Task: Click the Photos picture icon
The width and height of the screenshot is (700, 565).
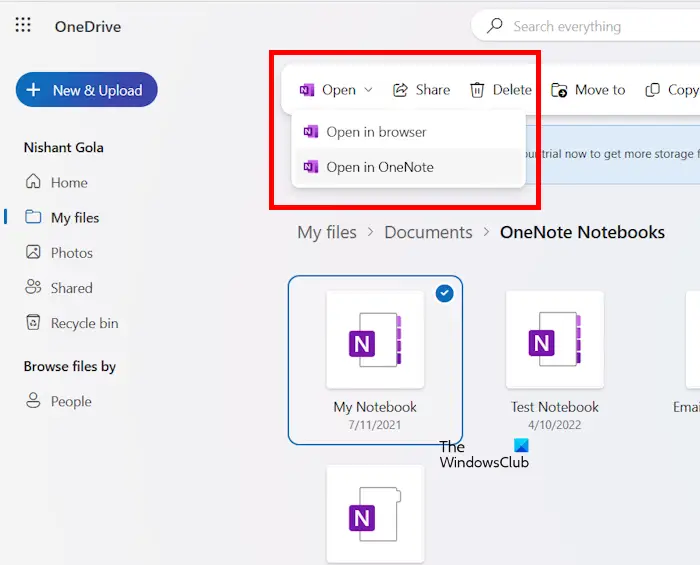Action: (33, 252)
